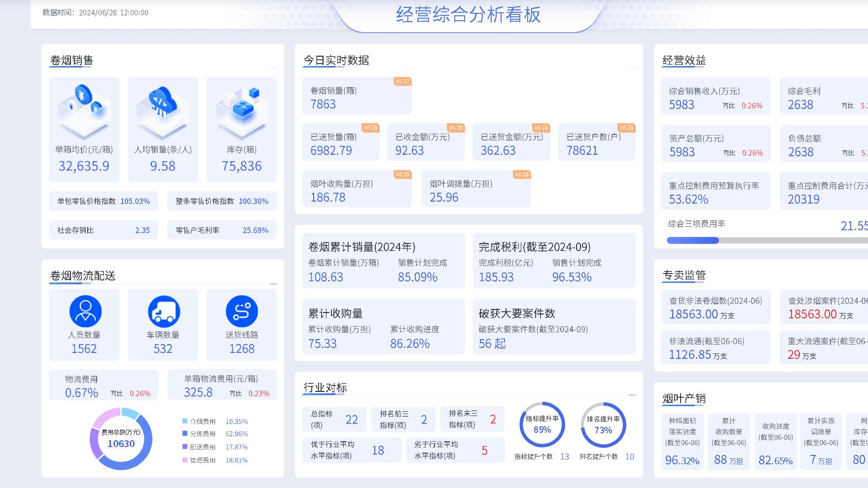Screen dimensions: 868x488
Task: Collapse the 行业对标 panel
Action: click(632, 394)
